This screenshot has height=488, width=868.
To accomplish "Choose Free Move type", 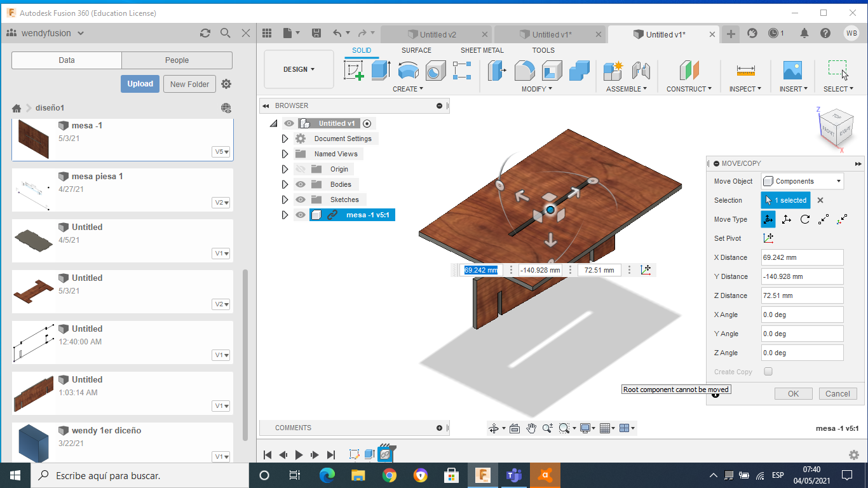I will [768, 219].
